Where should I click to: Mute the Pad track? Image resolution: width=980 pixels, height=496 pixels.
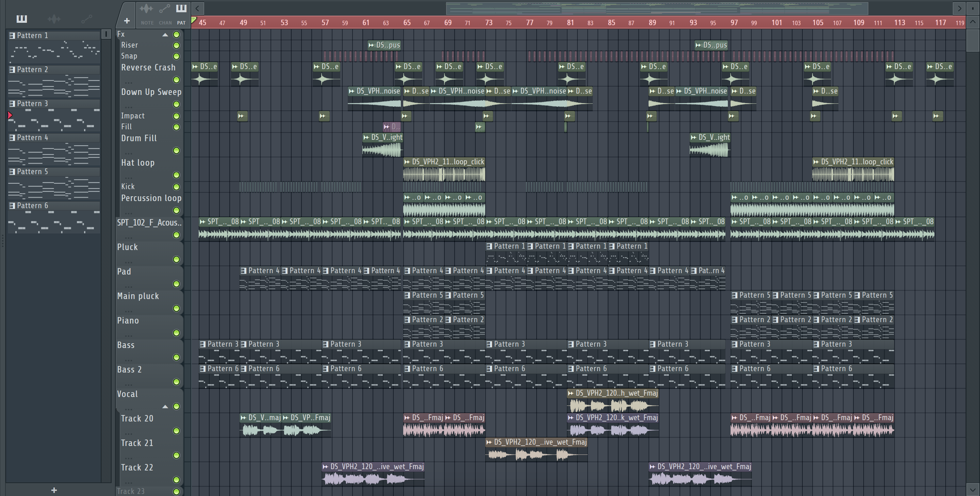(x=176, y=284)
